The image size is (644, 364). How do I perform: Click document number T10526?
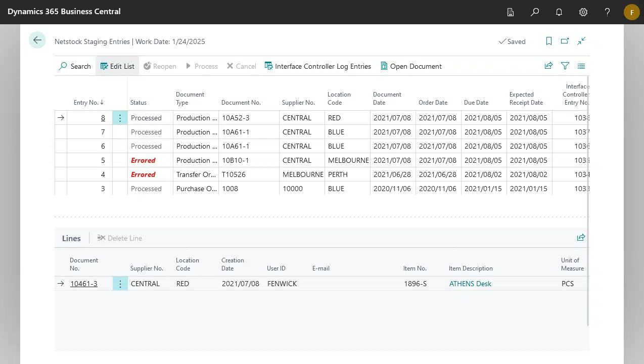click(234, 174)
